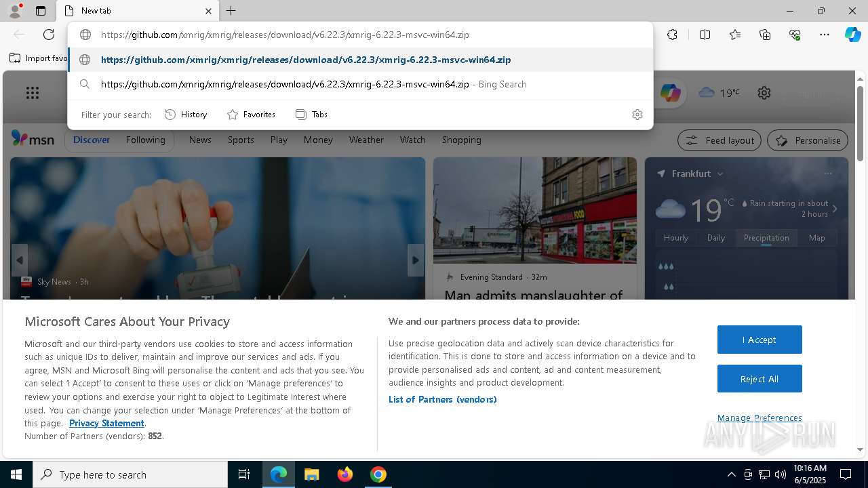Open the Import favorites bookmark item
Image resolution: width=868 pixels, height=488 pixels.
coord(38,58)
